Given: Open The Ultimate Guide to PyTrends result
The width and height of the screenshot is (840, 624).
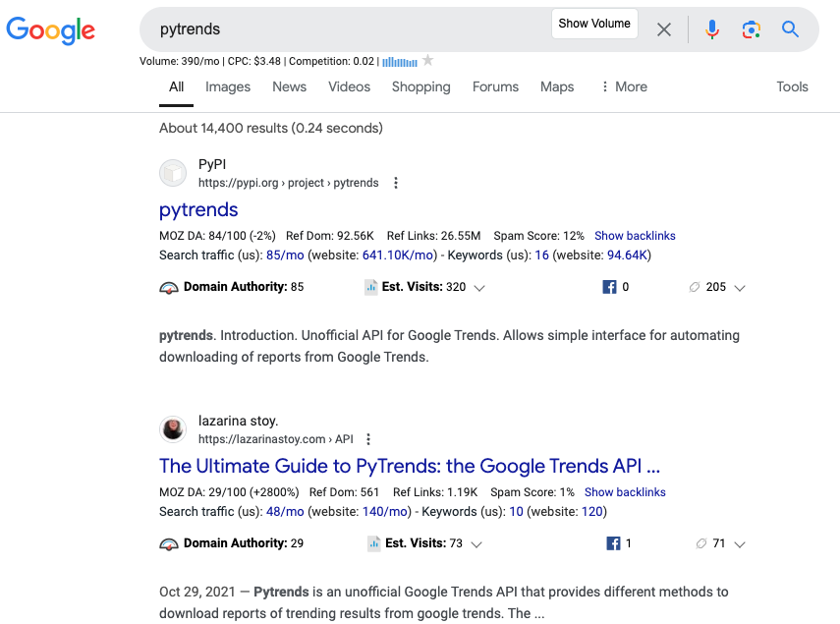Looking at the screenshot, I should (410, 466).
